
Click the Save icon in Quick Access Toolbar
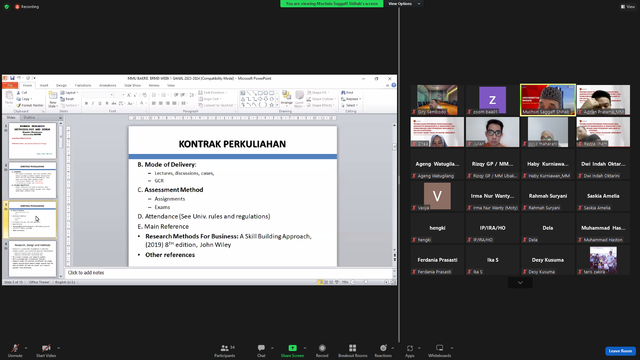12,78
